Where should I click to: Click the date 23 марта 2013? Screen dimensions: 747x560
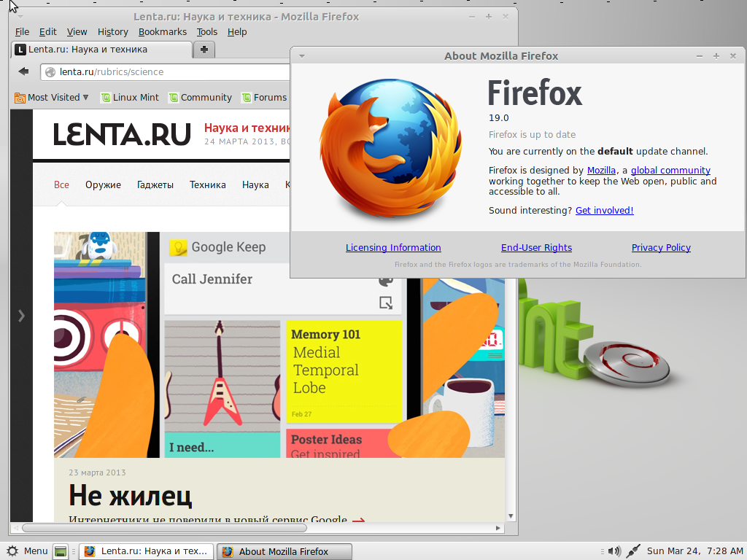pyautogui.click(x=97, y=472)
